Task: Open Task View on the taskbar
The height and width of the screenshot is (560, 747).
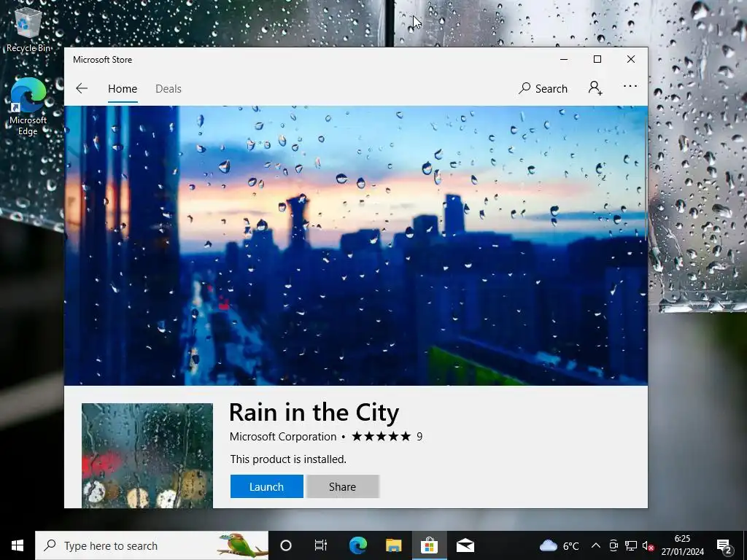Action: [321, 545]
